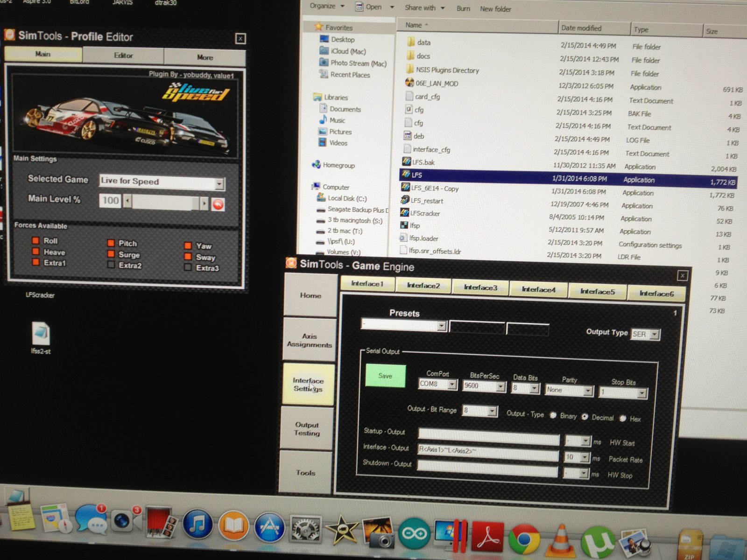Select the Interface2 tab

(x=423, y=285)
